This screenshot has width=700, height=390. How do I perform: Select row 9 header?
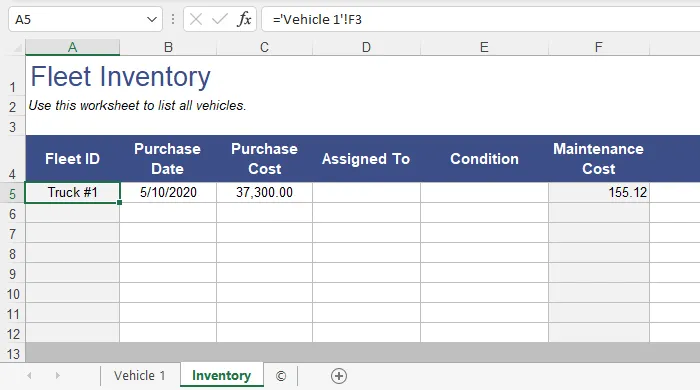point(12,274)
